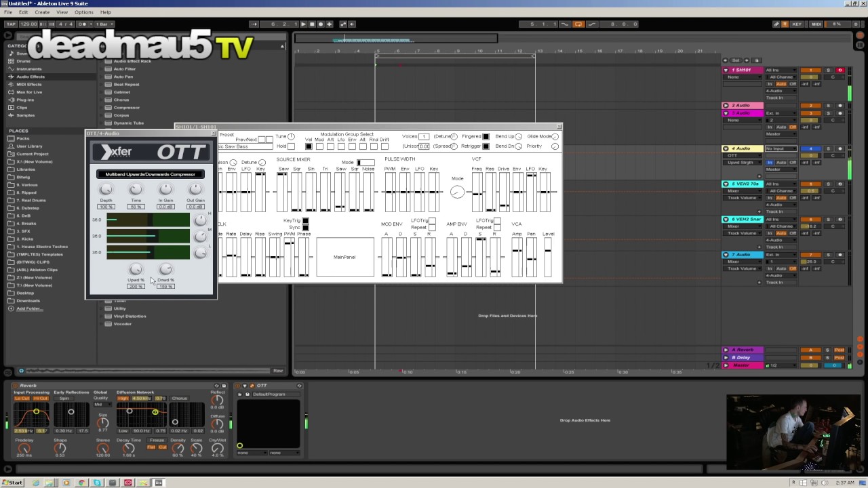Open the Clips category in browser
Viewport: 868px width, 488px height.
coord(22,107)
